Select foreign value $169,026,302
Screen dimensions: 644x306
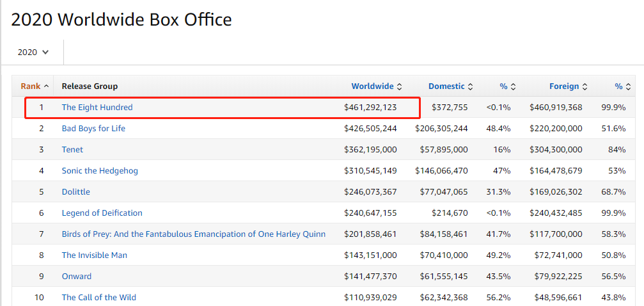[x=556, y=191]
